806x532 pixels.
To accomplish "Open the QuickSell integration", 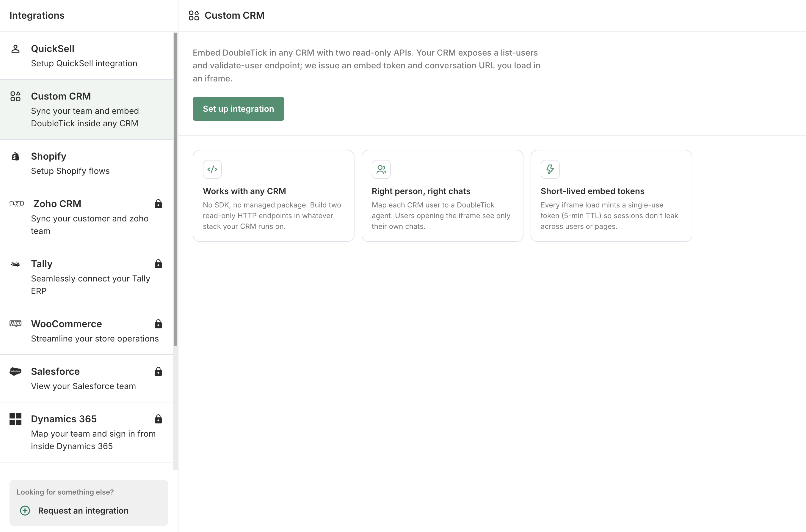I will [x=87, y=56].
